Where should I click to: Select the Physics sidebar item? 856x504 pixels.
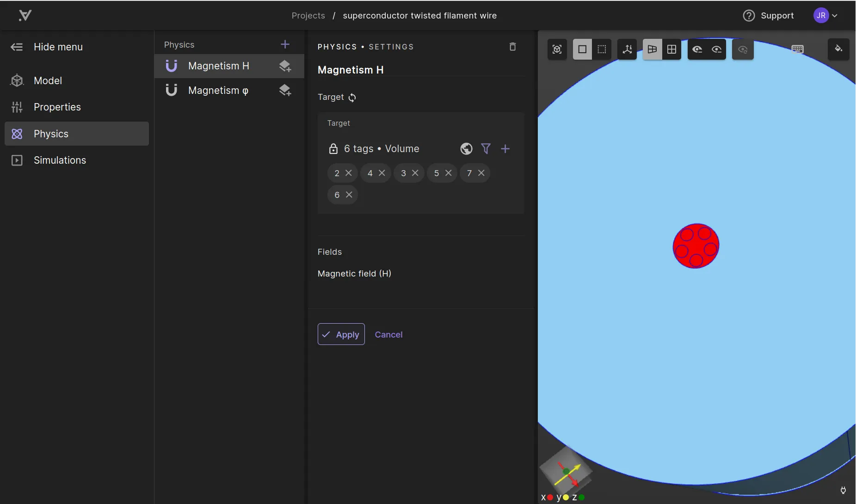(77, 134)
